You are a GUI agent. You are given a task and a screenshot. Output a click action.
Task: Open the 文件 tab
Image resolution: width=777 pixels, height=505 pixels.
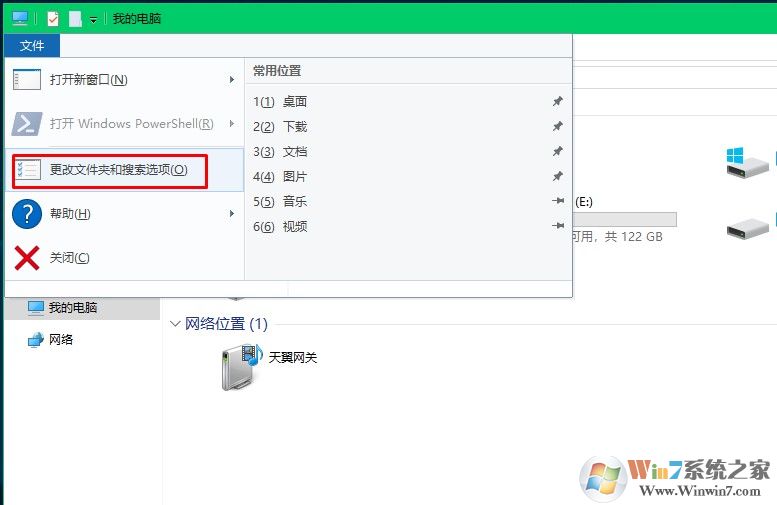tap(32, 46)
